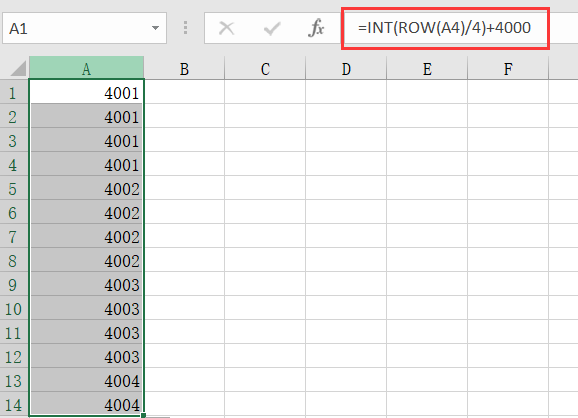The height and width of the screenshot is (418, 578).
Task: Select row 1 header
Action: point(14,93)
